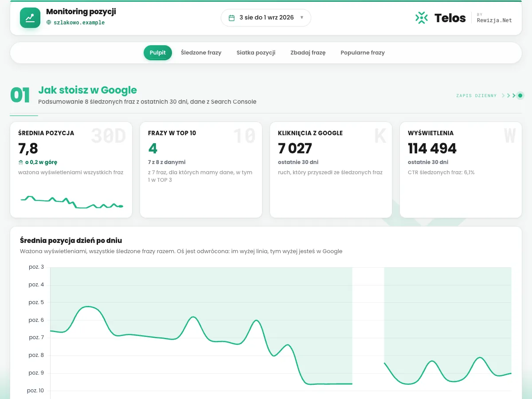Click the 'Jak stoisz w Google' heading

click(88, 90)
